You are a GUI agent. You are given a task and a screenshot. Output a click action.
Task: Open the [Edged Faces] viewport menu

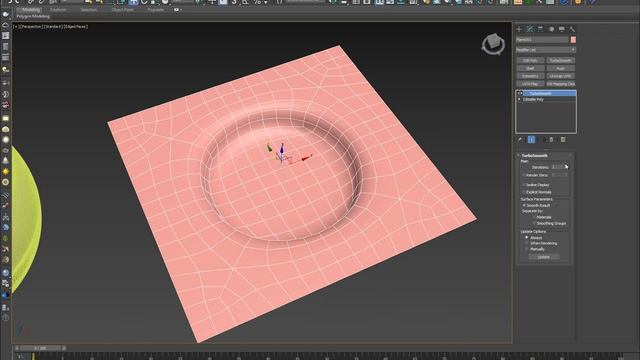coord(76,27)
